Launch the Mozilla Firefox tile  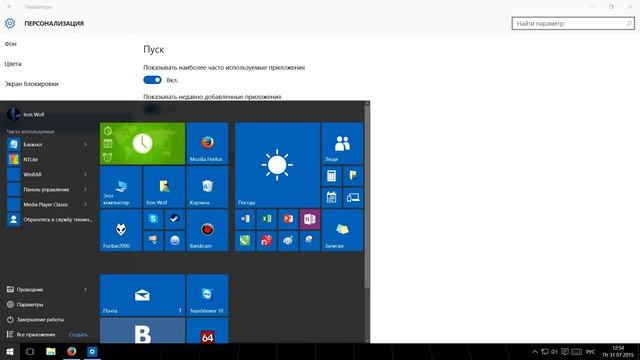coord(207,144)
